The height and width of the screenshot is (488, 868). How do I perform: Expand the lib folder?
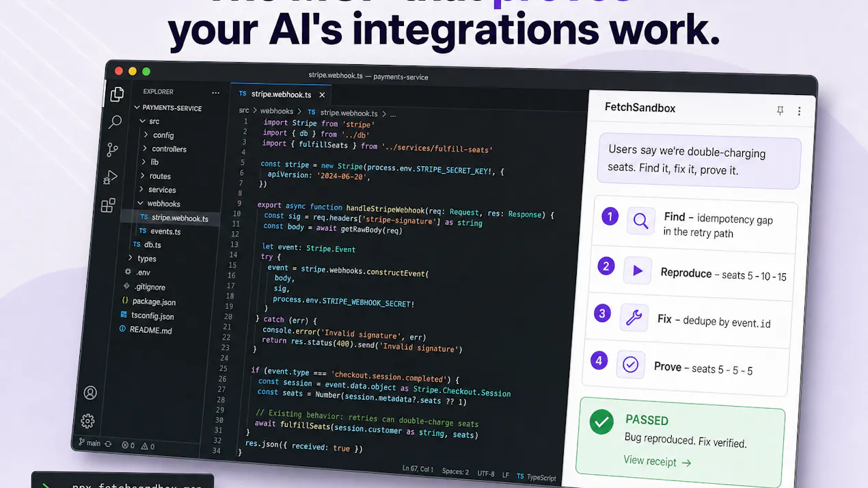(150, 162)
